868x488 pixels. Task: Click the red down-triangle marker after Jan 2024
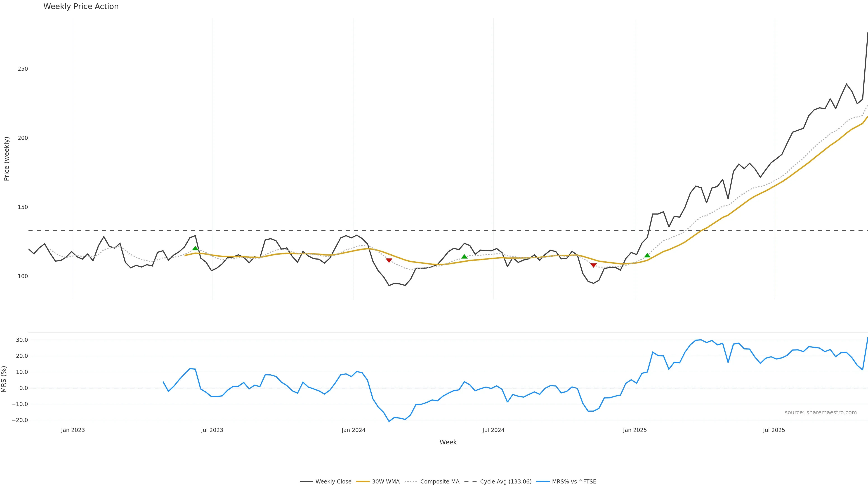point(389,260)
